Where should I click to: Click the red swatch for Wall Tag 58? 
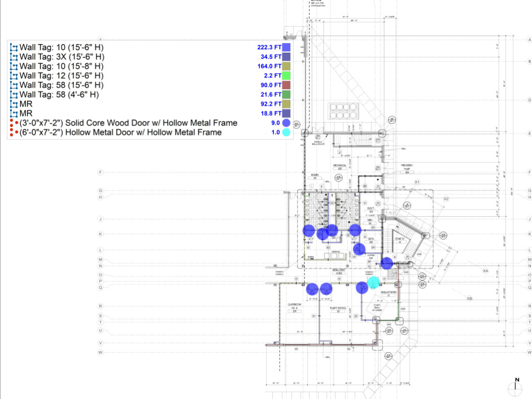pos(286,85)
